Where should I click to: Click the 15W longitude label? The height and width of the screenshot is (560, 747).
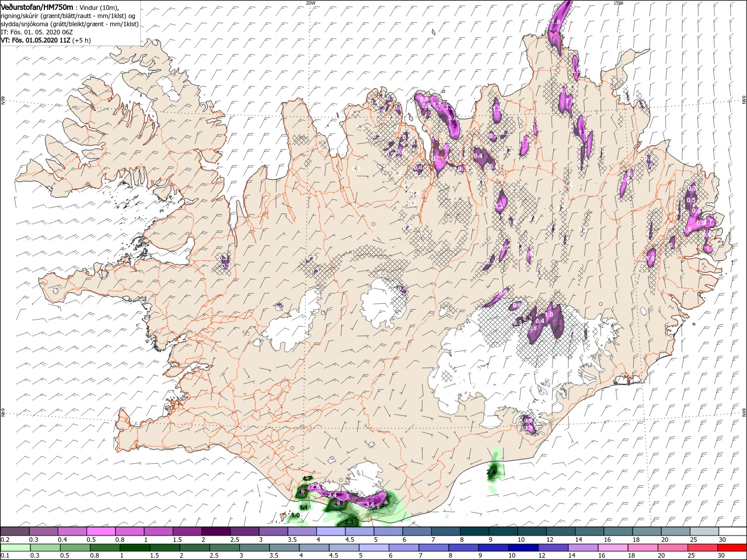[x=619, y=3]
